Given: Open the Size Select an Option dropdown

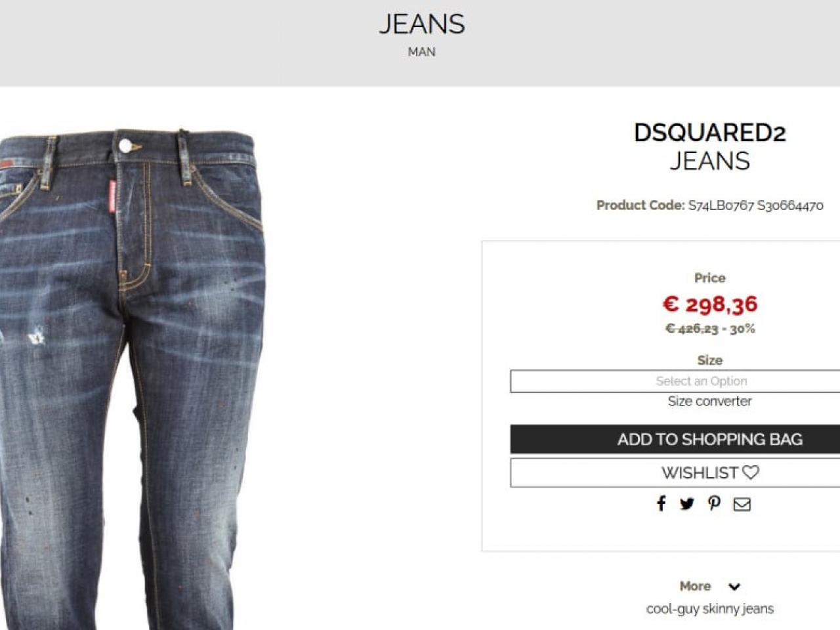Looking at the screenshot, I should point(675,381).
